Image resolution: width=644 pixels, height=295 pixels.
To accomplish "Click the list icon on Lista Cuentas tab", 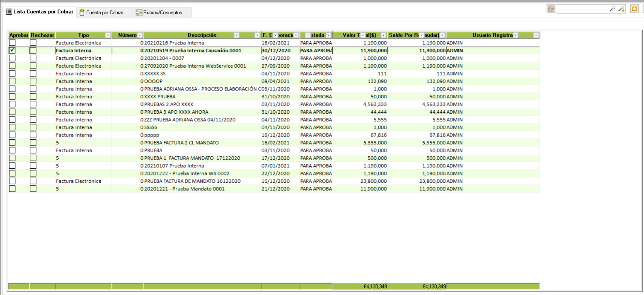I will [x=9, y=12].
